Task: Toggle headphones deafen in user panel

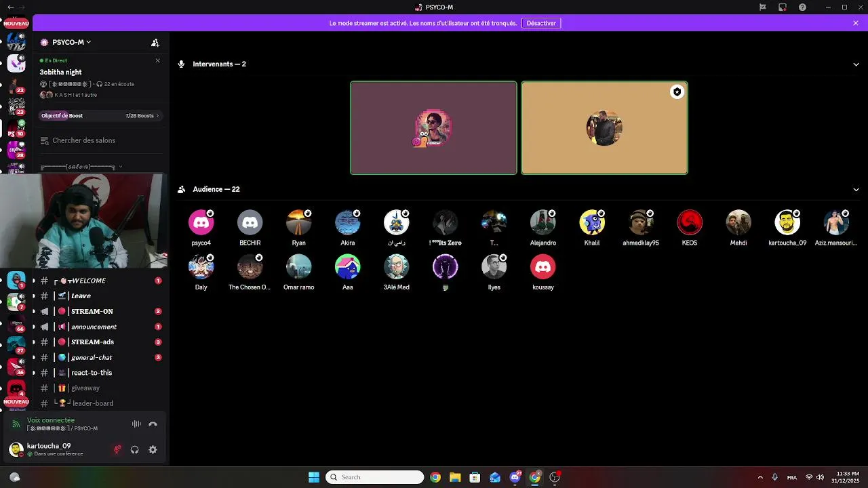Action: [x=135, y=449]
